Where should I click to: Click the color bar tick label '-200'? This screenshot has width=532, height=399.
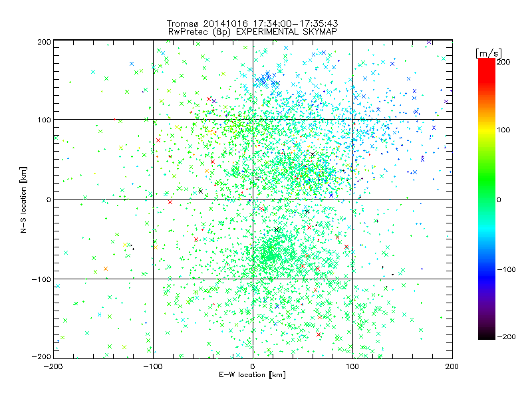(x=506, y=336)
